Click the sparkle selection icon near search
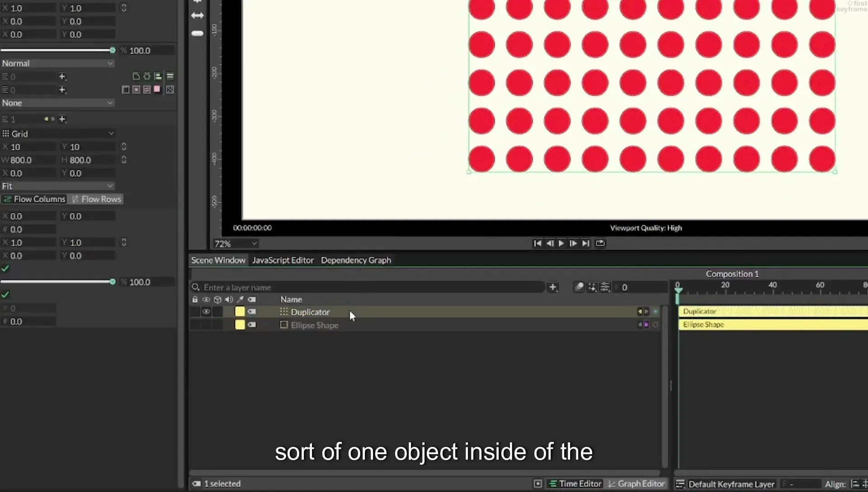The height and width of the screenshot is (492, 868). pos(592,287)
